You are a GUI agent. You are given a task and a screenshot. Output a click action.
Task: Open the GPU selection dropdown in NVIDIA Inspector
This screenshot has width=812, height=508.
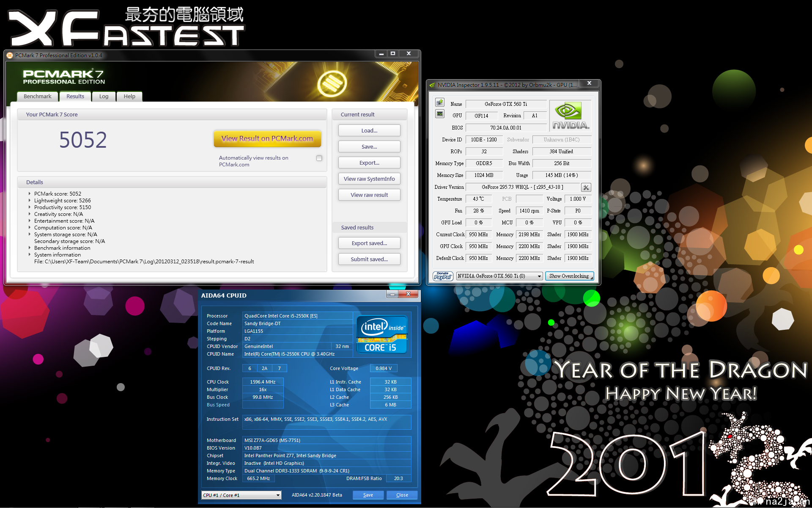499,276
